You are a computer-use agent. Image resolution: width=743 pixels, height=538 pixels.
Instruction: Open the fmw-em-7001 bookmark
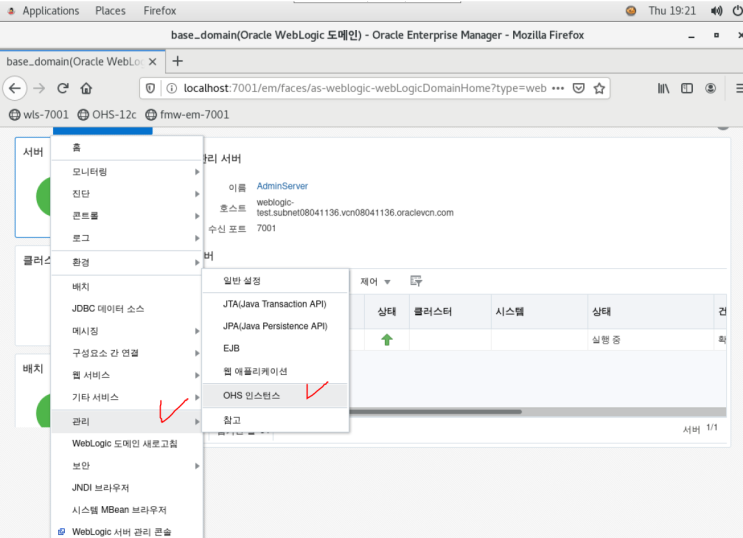click(187, 115)
